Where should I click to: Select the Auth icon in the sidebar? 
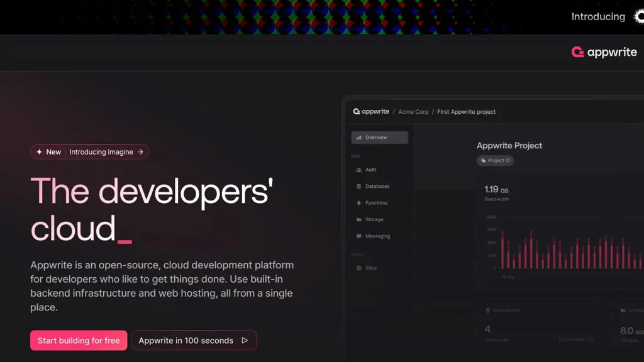coord(358,170)
